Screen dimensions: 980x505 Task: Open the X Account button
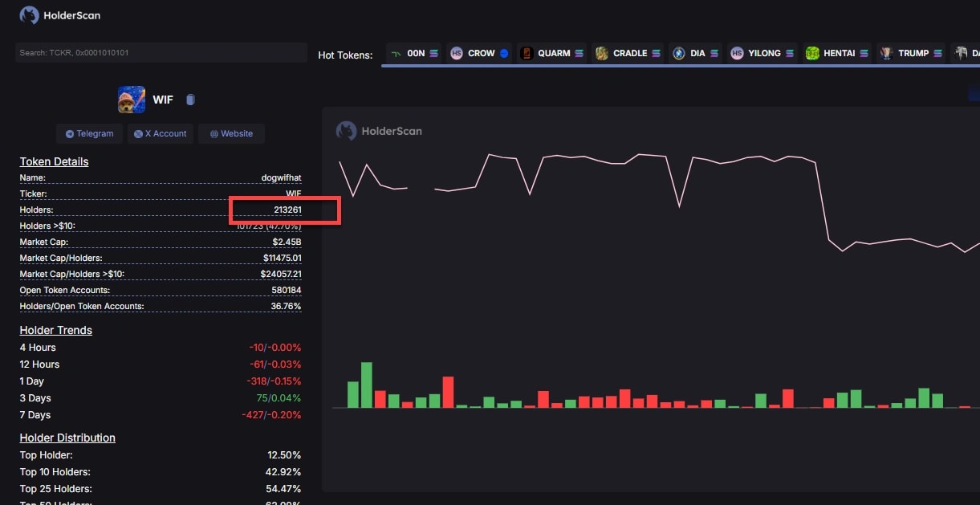pos(161,133)
